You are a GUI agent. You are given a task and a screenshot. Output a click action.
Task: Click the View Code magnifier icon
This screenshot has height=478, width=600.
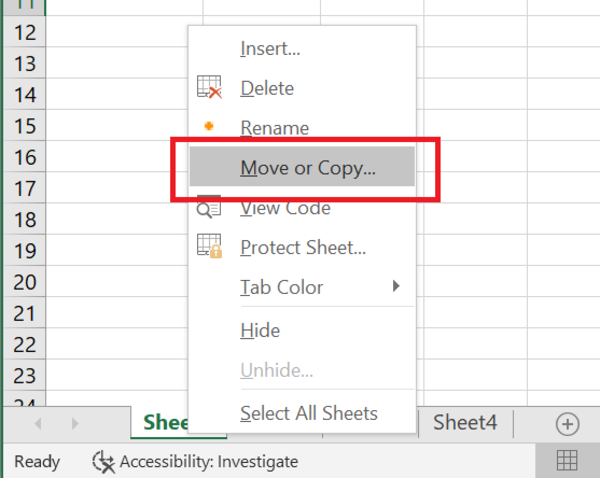pyautogui.click(x=209, y=207)
